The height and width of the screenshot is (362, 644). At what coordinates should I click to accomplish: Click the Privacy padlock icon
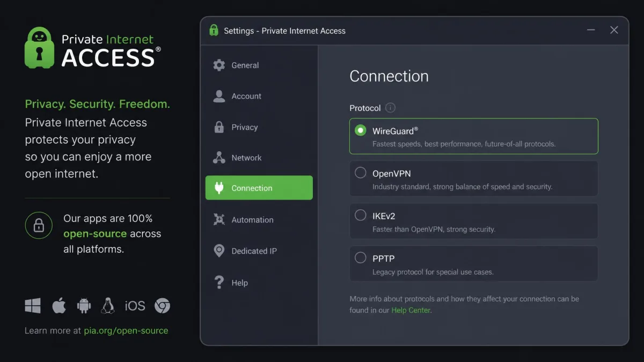coord(219,127)
